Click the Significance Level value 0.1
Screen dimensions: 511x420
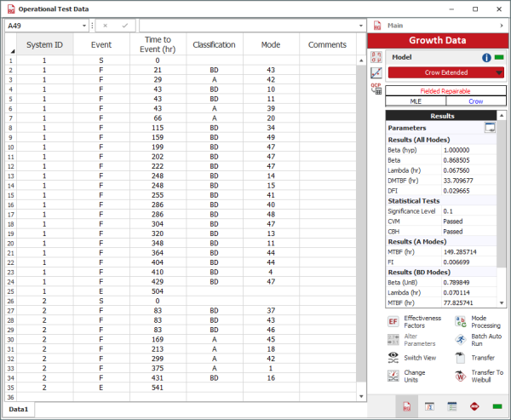[x=448, y=211]
